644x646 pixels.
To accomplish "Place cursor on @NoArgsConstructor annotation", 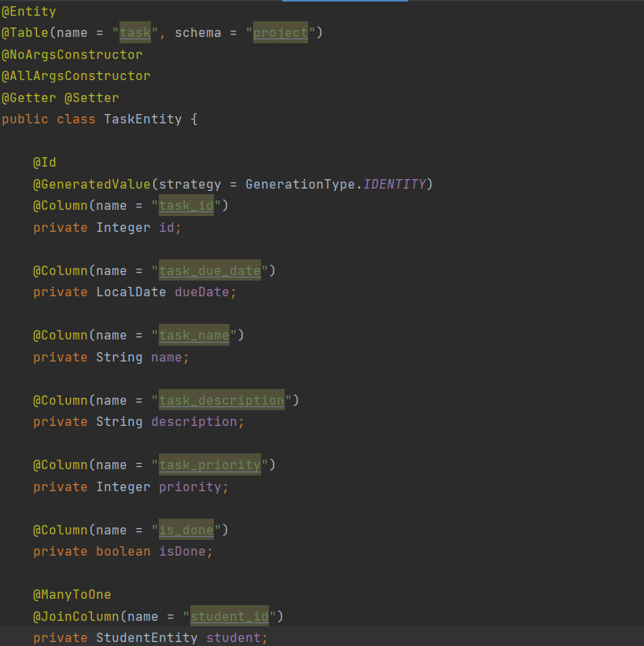I will (72, 55).
